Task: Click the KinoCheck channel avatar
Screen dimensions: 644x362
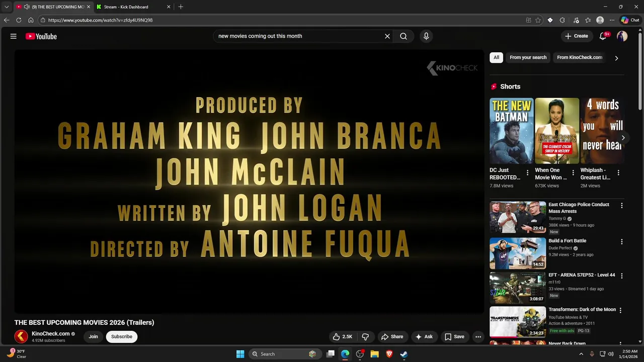Action: click(x=21, y=336)
